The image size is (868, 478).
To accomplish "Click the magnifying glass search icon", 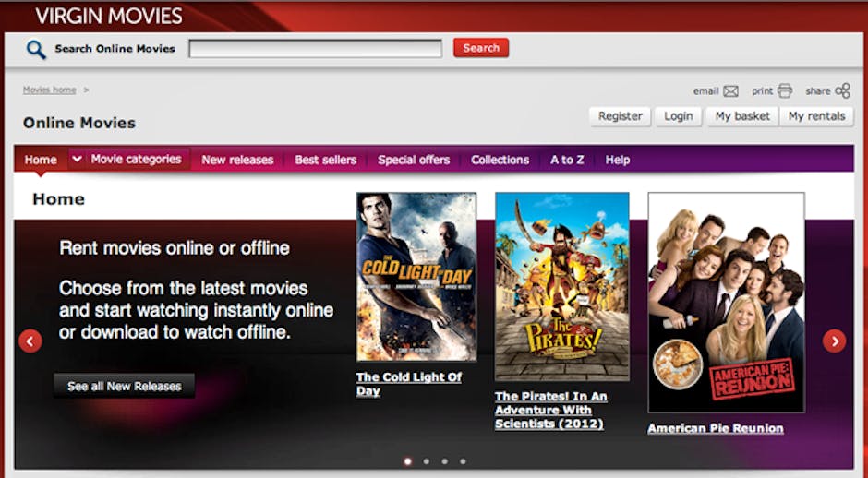I will click(36, 49).
